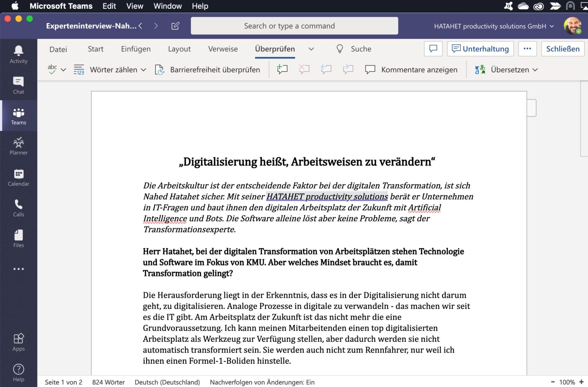Expand the spelling check dropdown arrow

(64, 70)
